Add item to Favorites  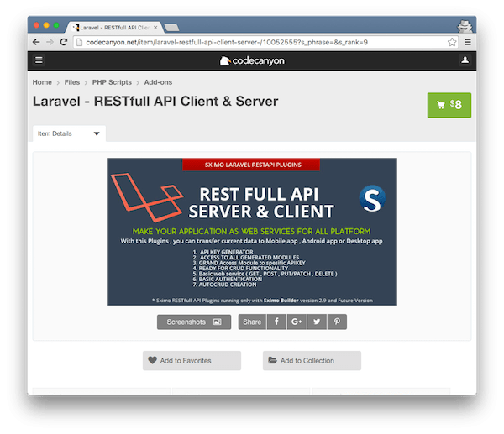coord(192,360)
